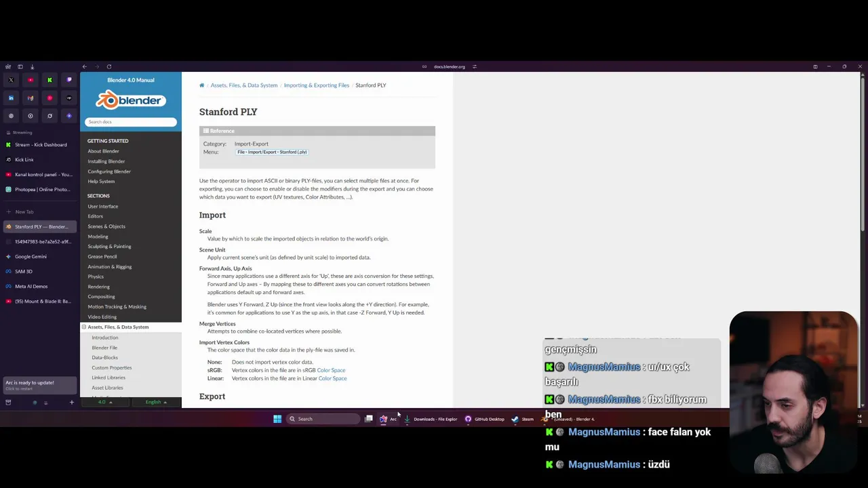Follow the Linear Color Space link
868x488 pixels.
click(332, 378)
